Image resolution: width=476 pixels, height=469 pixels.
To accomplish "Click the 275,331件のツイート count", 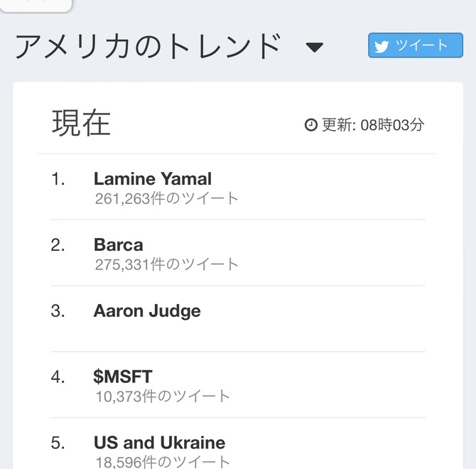I will 167,264.
